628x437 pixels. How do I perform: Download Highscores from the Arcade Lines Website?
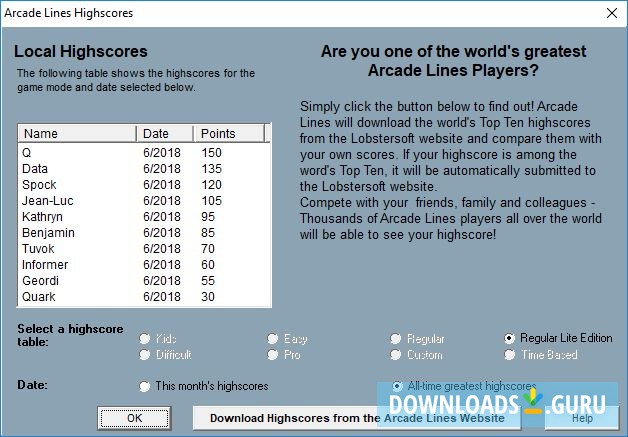[x=357, y=418]
